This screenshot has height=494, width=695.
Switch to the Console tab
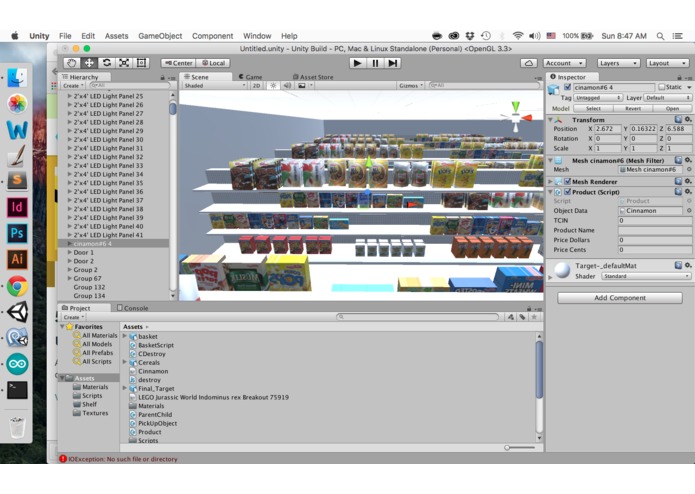[x=133, y=308]
